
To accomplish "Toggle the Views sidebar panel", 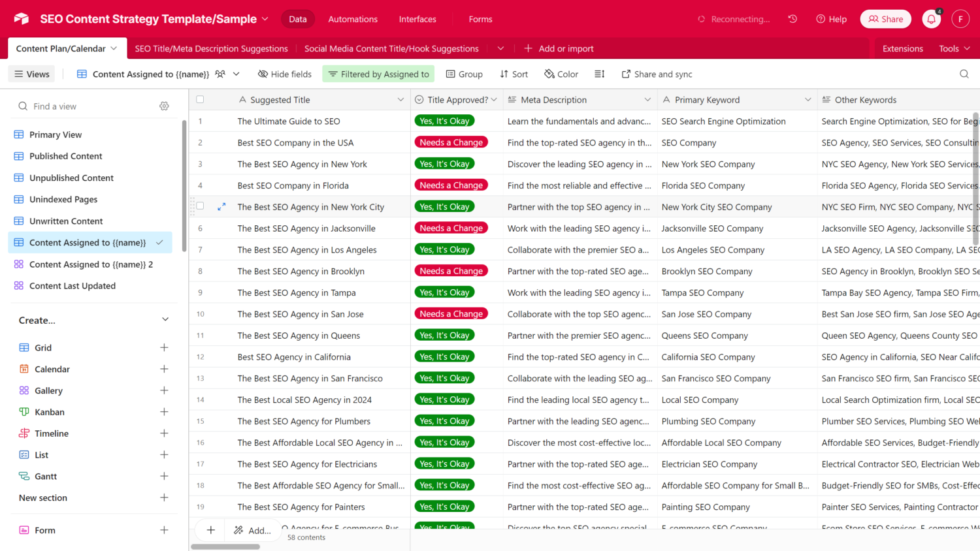I will tap(32, 74).
